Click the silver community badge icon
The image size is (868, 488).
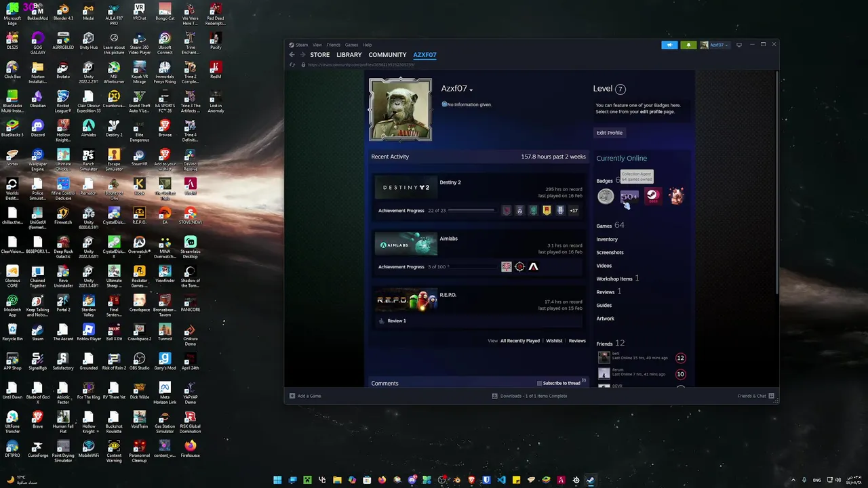(x=606, y=197)
